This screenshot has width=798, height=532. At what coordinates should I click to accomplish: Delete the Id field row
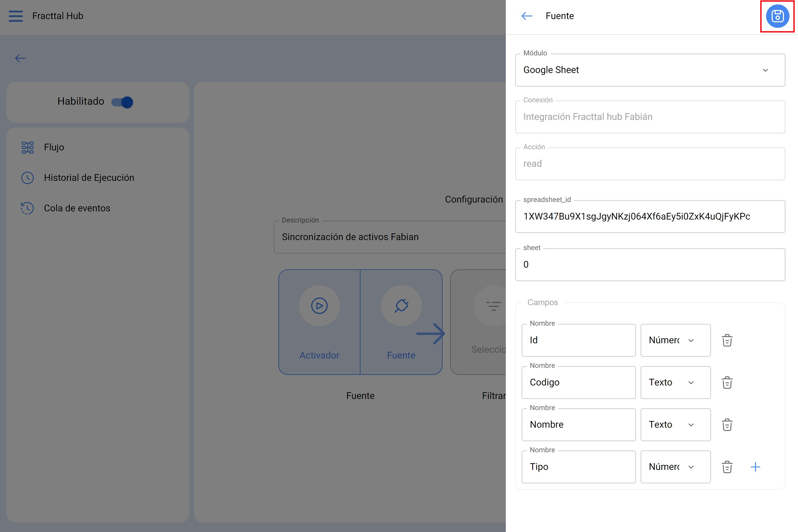[727, 340]
